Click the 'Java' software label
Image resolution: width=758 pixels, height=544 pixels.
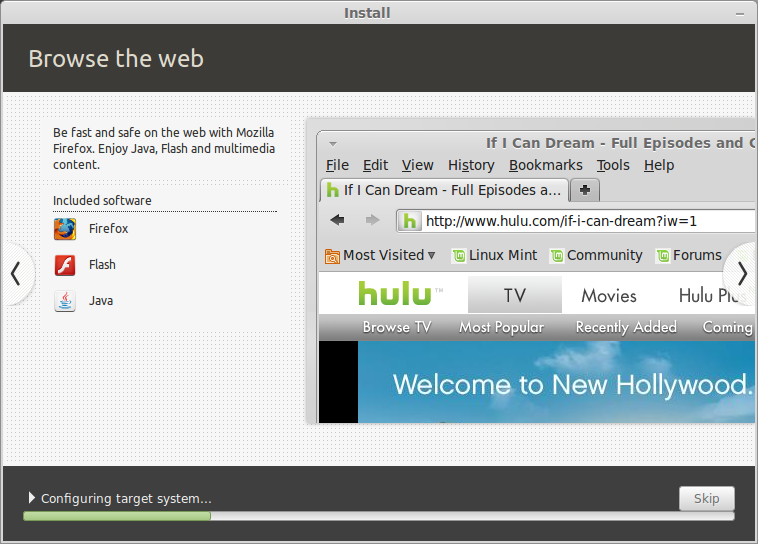(x=101, y=301)
